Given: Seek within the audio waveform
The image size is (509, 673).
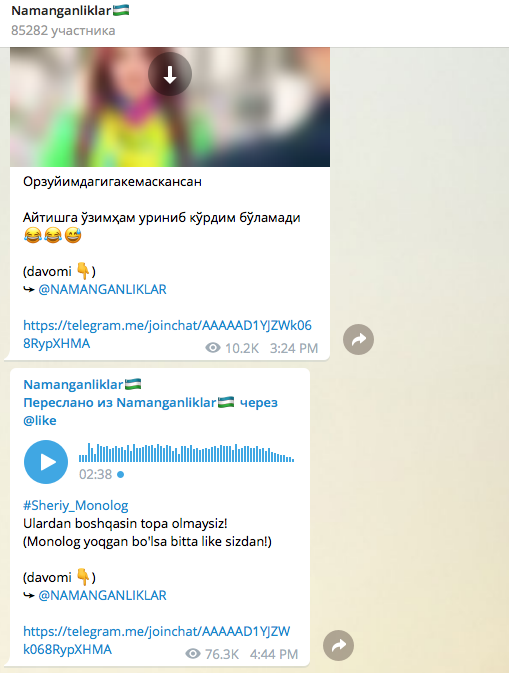Looking at the screenshot, I should 186,453.
